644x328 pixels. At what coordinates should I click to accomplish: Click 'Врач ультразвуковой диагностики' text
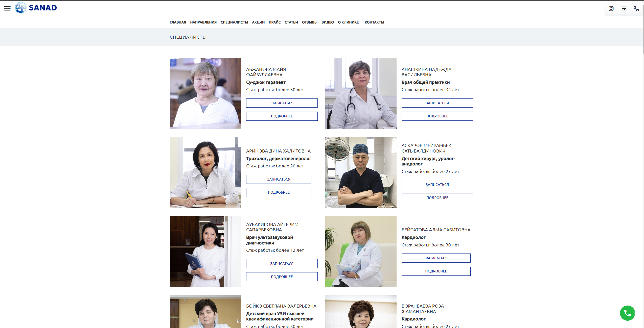[x=269, y=240]
